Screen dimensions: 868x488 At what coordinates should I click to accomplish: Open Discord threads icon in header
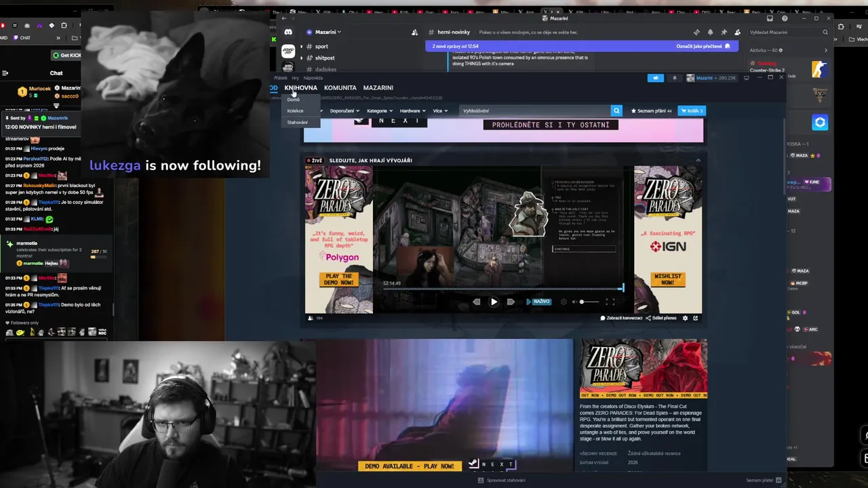pyautogui.click(x=696, y=32)
